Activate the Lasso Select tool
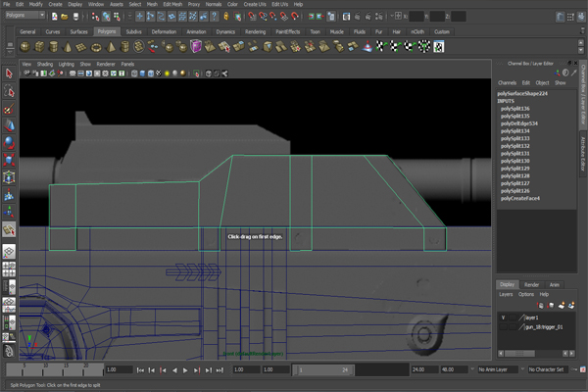The width and height of the screenshot is (588, 392). 9,91
